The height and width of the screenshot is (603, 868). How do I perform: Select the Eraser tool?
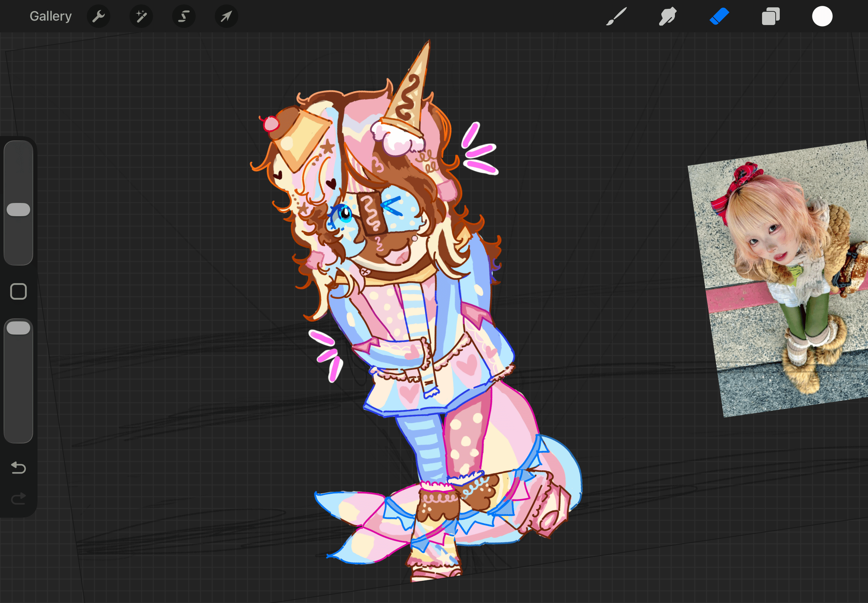click(719, 16)
